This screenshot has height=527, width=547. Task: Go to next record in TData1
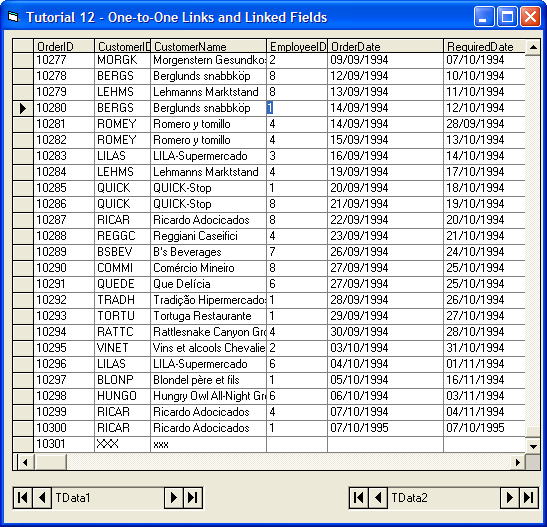[x=174, y=497]
